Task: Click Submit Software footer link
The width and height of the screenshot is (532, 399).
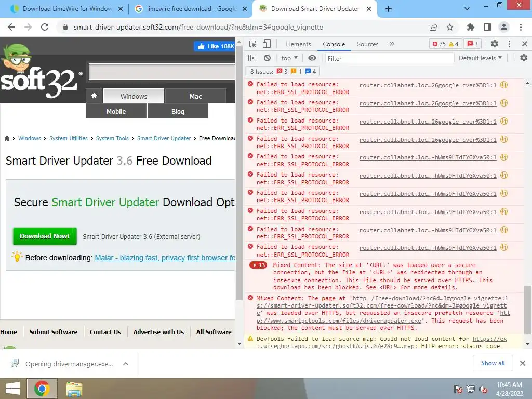Action: point(54,332)
